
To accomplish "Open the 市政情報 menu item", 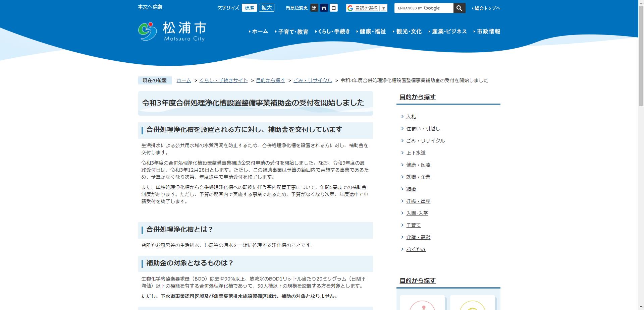I will 488,32.
